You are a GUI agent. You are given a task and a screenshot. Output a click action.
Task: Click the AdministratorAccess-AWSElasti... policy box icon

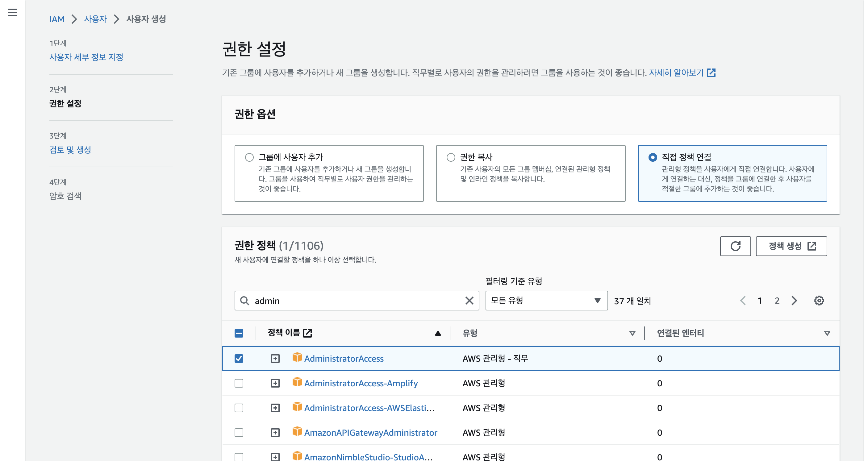point(297,407)
